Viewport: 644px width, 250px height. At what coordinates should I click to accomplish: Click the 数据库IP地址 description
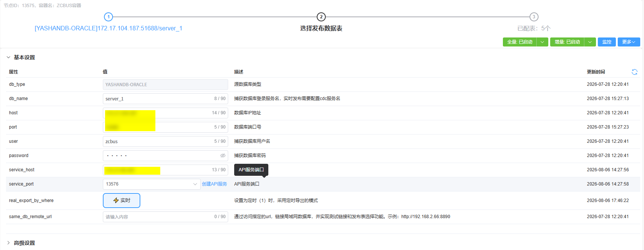click(x=248, y=113)
